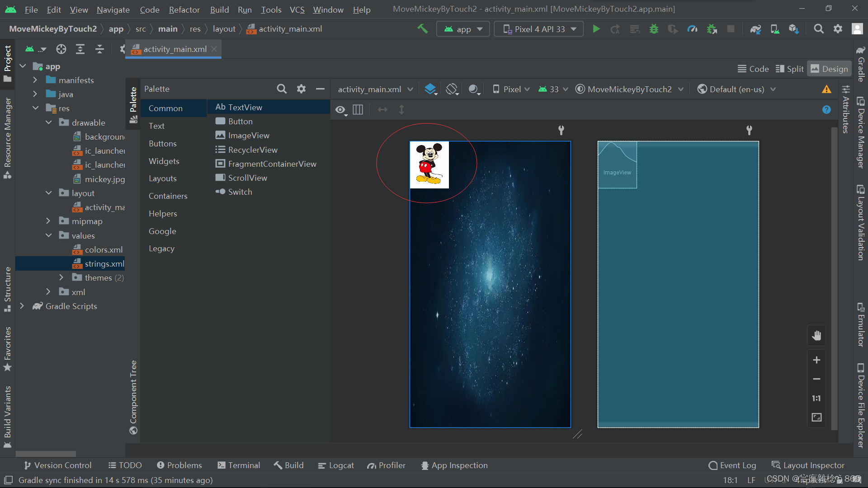Screen dimensions: 868x488
Task: Open Palette settings gear icon
Action: pyautogui.click(x=301, y=89)
